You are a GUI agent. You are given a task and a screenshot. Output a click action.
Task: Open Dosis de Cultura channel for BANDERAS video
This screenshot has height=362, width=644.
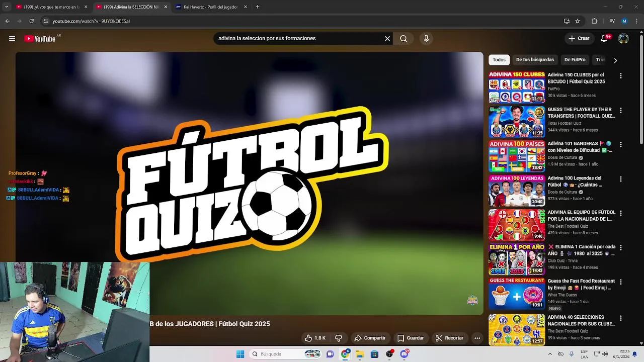coord(562,157)
